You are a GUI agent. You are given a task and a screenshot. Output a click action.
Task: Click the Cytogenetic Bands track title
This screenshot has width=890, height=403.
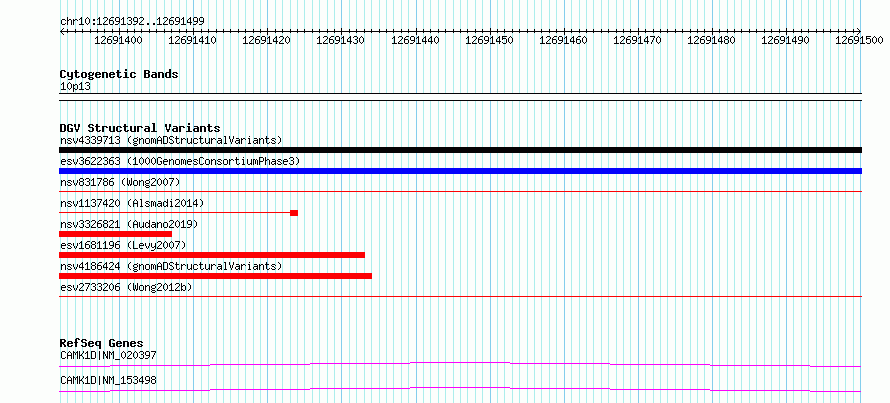point(119,74)
